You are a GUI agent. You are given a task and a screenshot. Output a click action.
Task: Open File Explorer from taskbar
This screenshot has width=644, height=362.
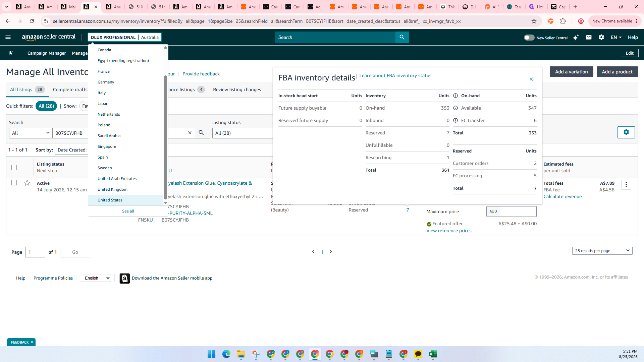(241, 354)
